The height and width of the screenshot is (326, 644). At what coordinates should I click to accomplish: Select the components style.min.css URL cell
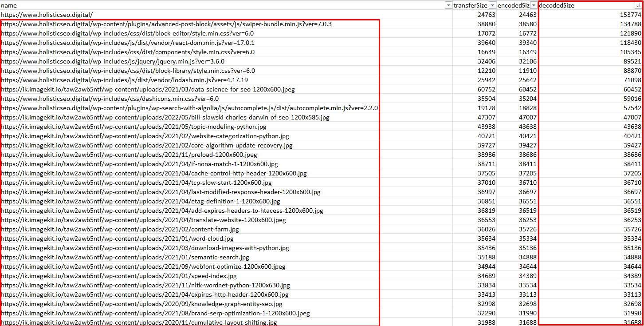[x=226, y=52]
